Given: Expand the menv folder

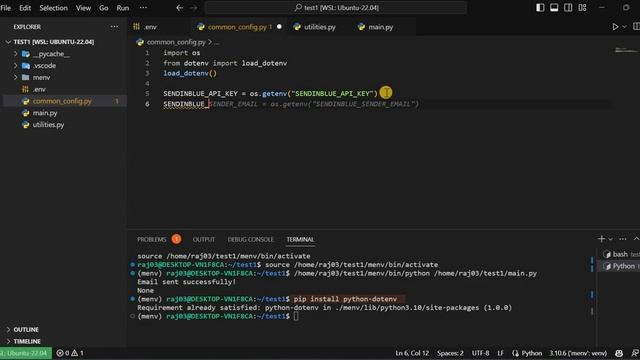Looking at the screenshot, I should coord(16,78).
